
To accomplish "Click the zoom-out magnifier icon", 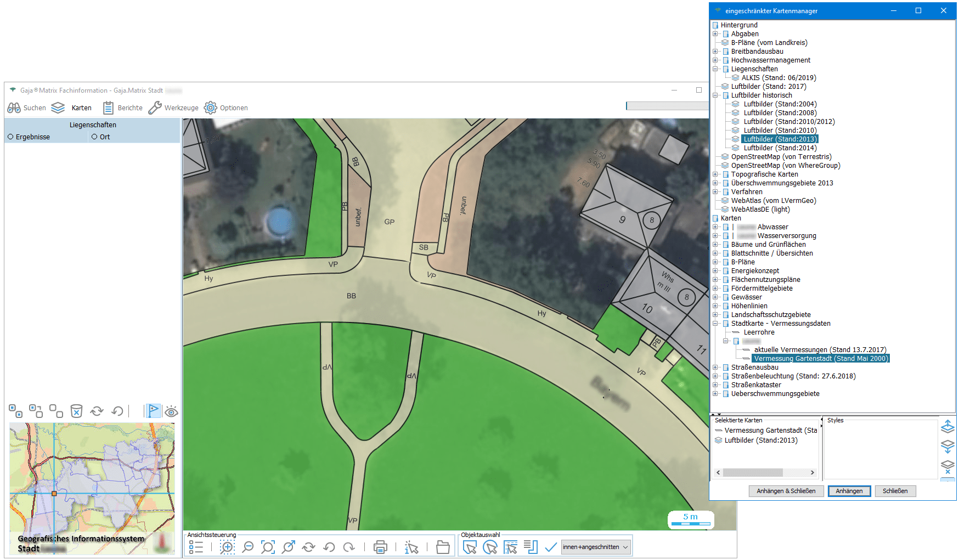I will coord(248,547).
